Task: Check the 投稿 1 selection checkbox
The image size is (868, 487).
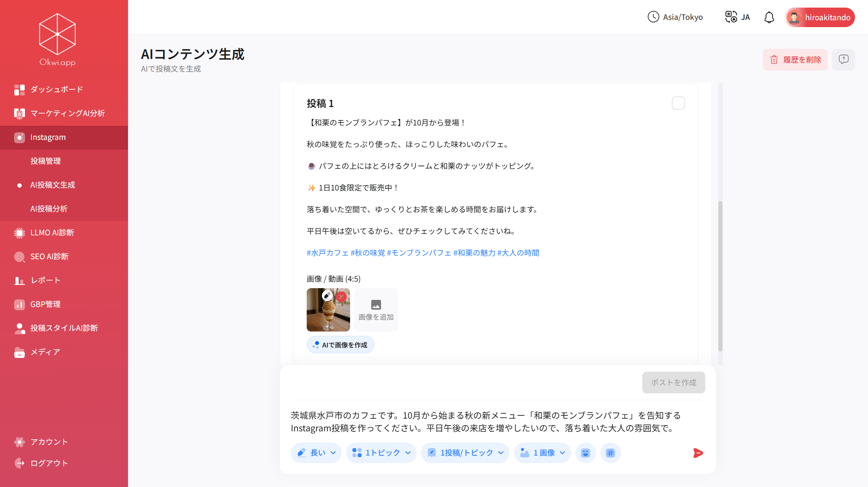Action: 678,103
